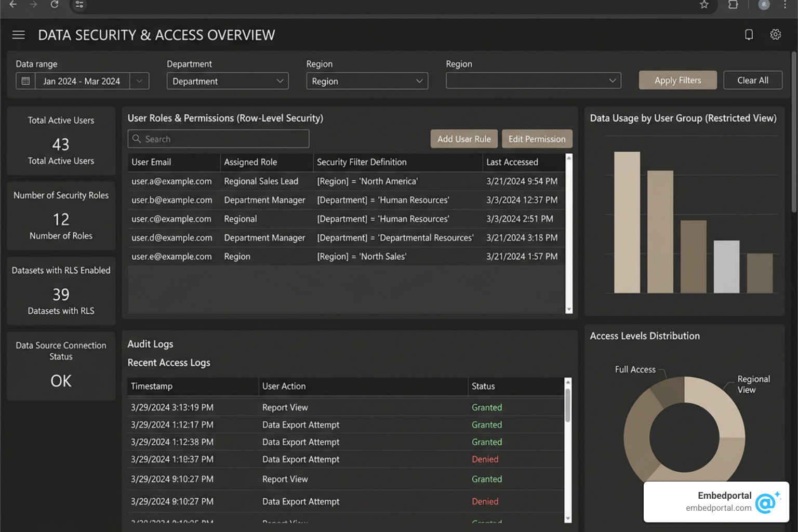Open the Department dropdown
Viewport: 798px width, 532px height.
tap(228, 81)
